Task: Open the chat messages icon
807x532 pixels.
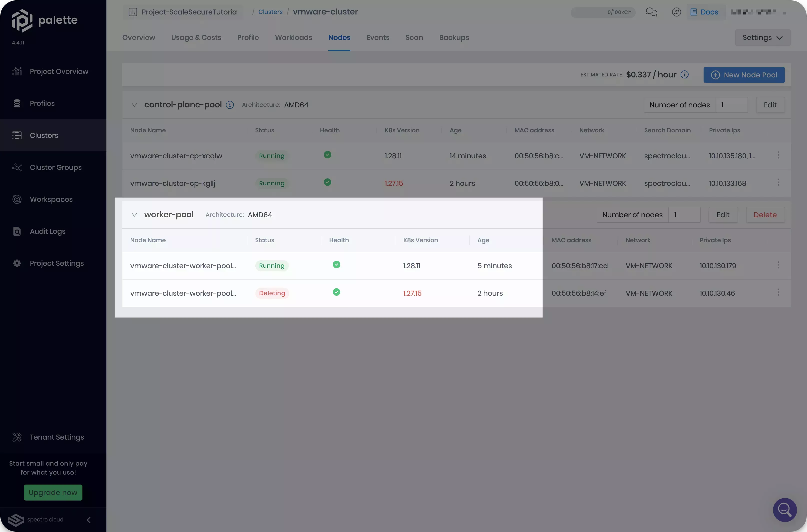Action: (651, 12)
